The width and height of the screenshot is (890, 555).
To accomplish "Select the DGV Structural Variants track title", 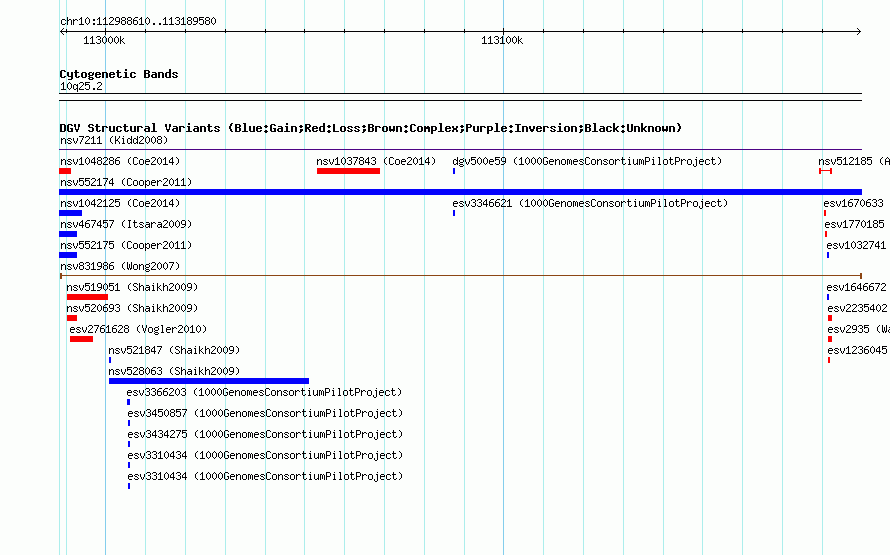I will (371, 128).
